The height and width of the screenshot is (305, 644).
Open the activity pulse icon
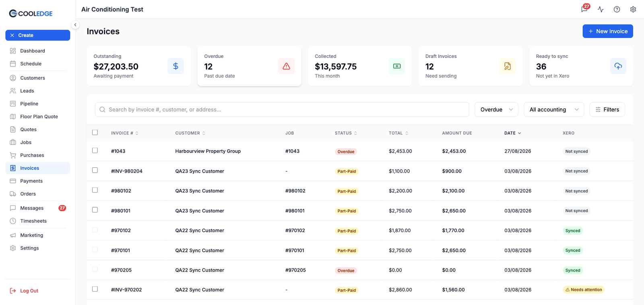(601, 9)
